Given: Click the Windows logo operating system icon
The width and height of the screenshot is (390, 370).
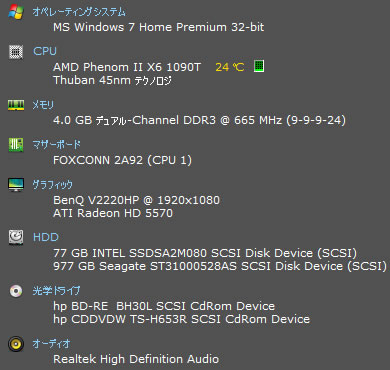Looking at the screenshot, I should [16, 12].
